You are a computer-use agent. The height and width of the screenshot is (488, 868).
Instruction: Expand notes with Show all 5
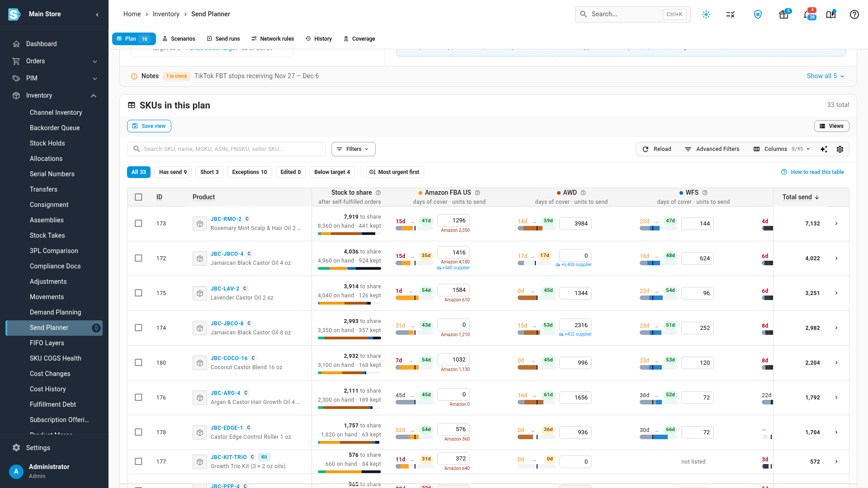tap(826, 76)
